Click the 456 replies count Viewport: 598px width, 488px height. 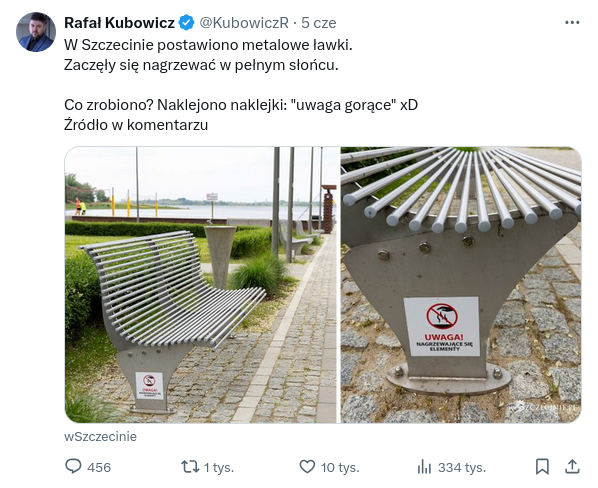[99, 467]
